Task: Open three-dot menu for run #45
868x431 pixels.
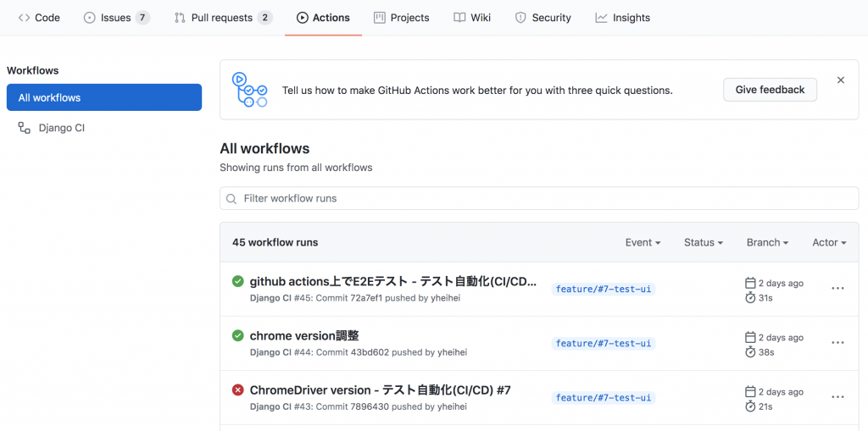Action: point(837,288)
